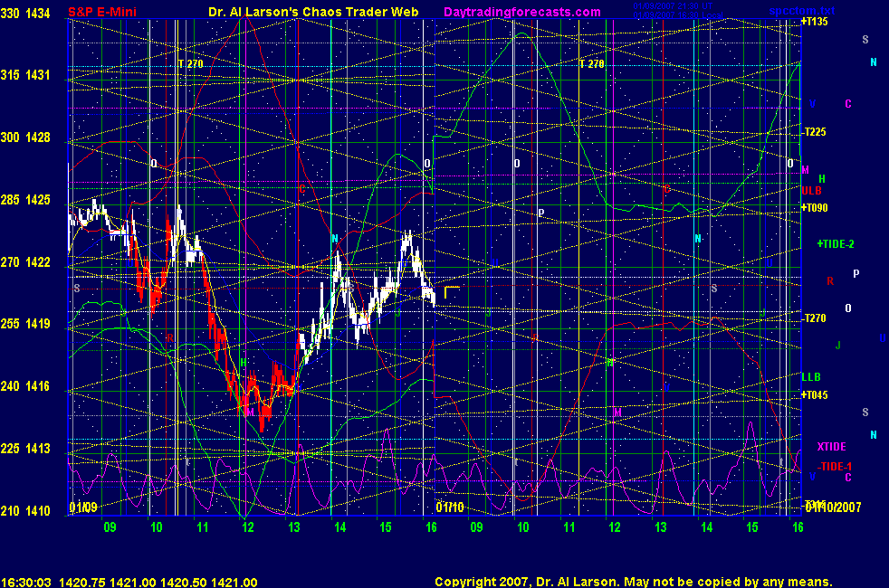This screenshot has height=588, width=889.
Task: Open the Daytradingforecasts.com link text
Action: pyautogui.click(x=522, y=12)
